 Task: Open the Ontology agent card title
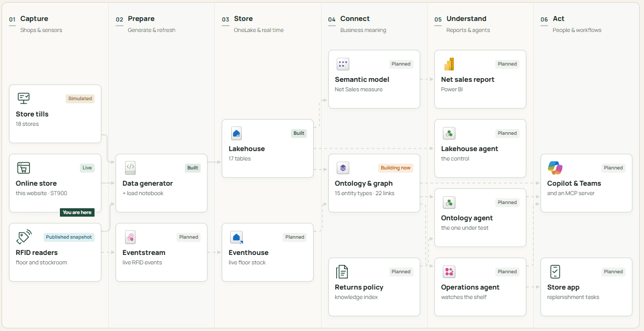467,218
